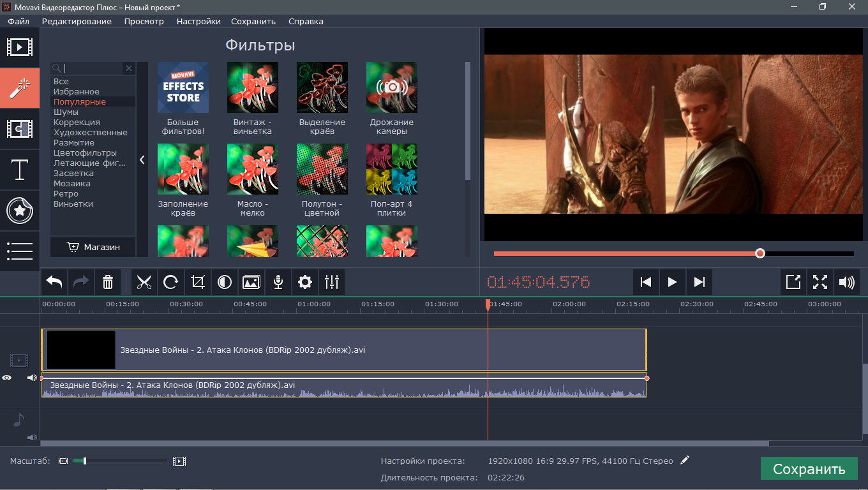Open the Просмотр menu
The height and width of the screenshot is (490, 868).
[x=144, y=21]
